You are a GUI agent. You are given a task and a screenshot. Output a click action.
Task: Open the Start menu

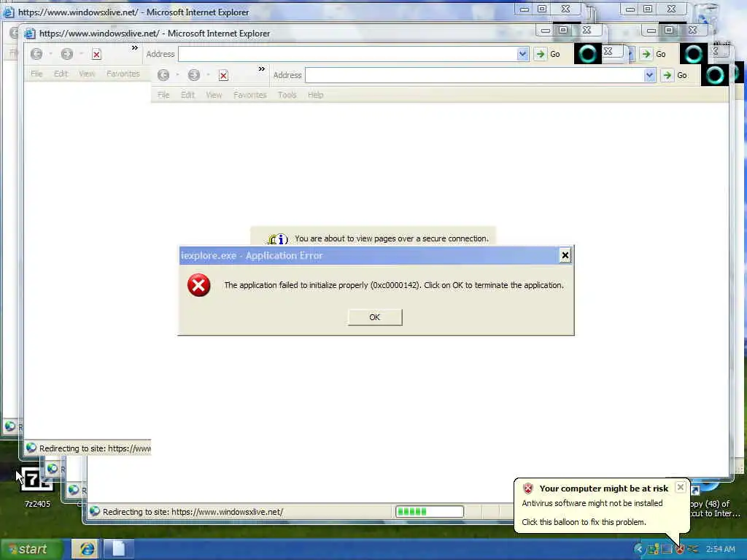[31, 550]
